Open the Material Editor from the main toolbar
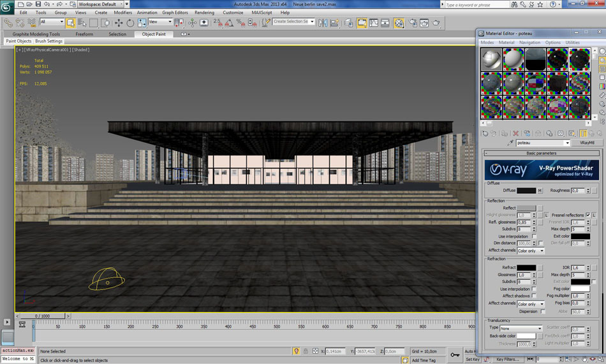The height and width of the screenshot is (364, 606). pyautogui.click(x=399, y=23)
